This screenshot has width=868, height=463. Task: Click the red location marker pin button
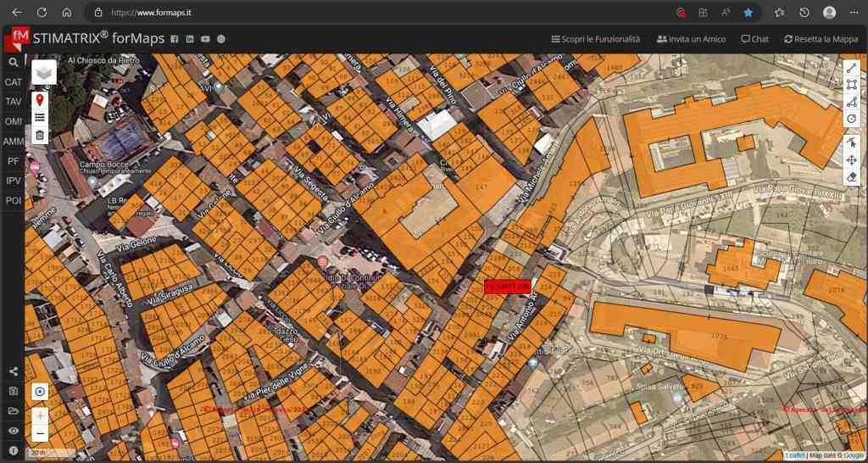[39, 100]
